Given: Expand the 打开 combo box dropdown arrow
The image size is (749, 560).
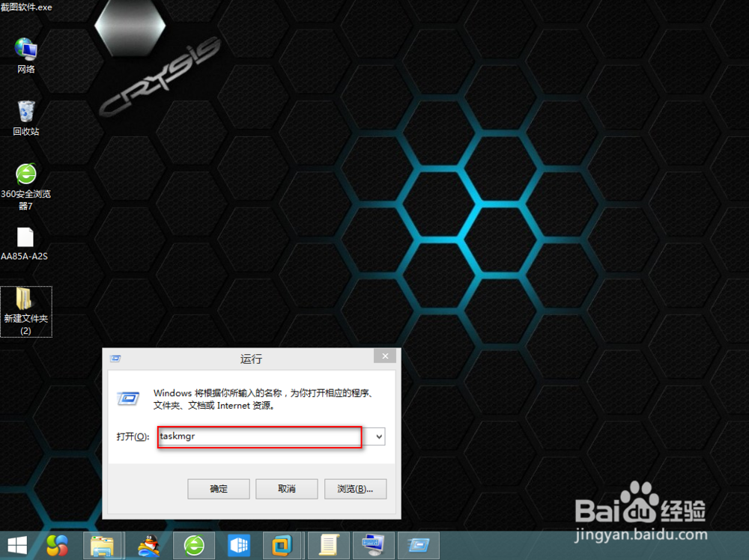Looking at the screenshot, I should click(379, 436).
